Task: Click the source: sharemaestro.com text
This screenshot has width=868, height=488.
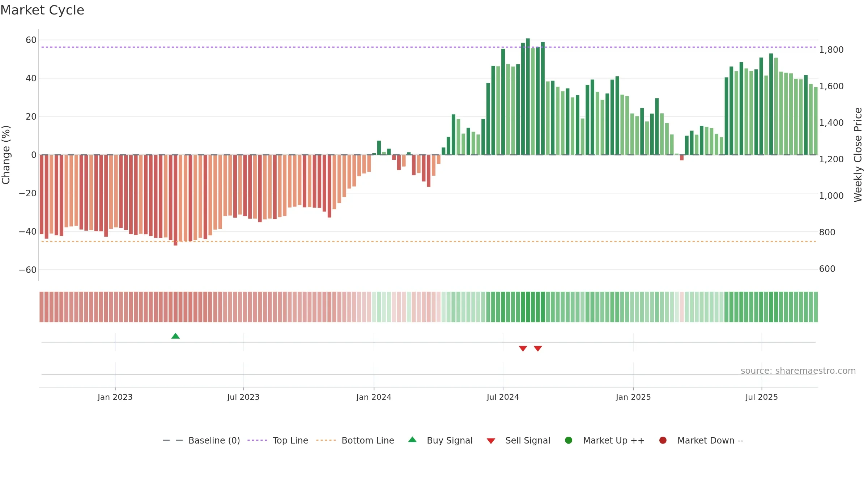Action: [x=798, y=371]
